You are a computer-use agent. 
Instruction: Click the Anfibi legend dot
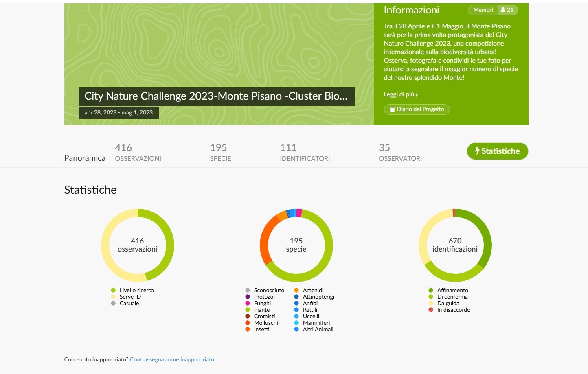pos(296,303)
